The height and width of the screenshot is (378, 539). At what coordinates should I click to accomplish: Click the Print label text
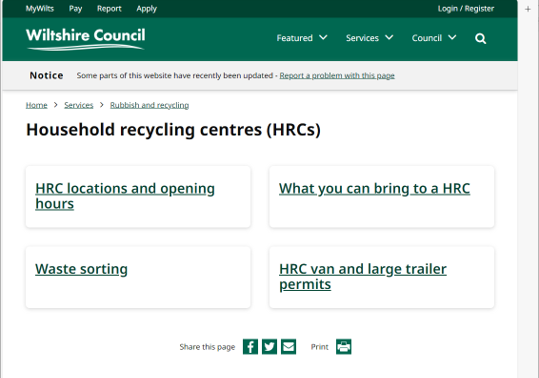click(320, 347)
